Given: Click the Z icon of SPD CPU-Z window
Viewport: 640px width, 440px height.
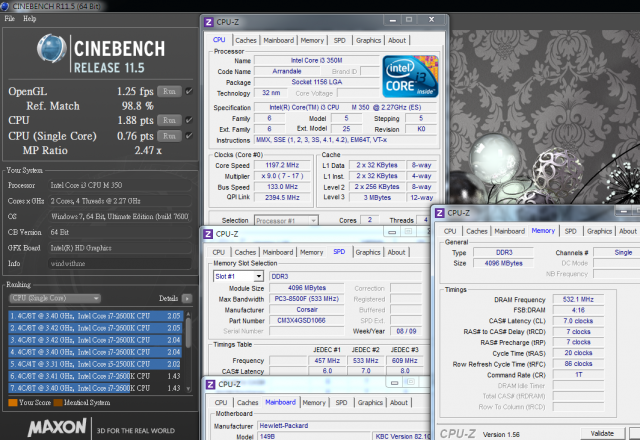Looking at the screenshot, I should pos(208,234).
